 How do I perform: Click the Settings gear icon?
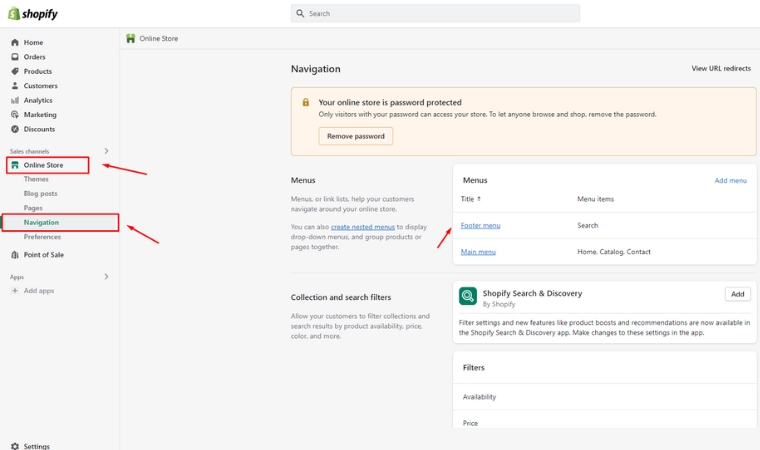(15, 446)
